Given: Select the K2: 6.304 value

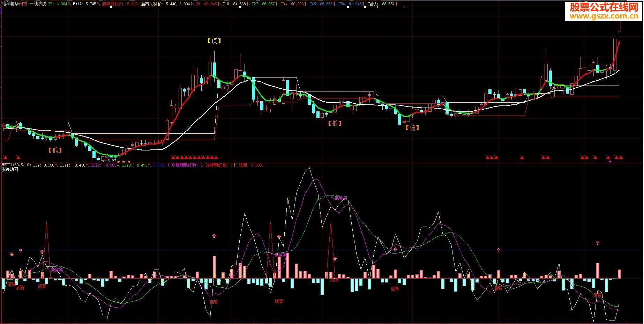Looking at the screenshot, I should click(58, 4).
